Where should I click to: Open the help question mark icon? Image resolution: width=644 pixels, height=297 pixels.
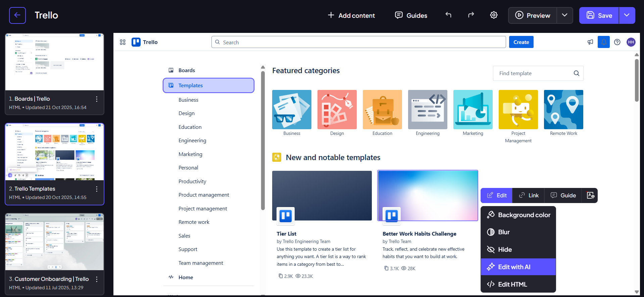click(x=617, y=42)
